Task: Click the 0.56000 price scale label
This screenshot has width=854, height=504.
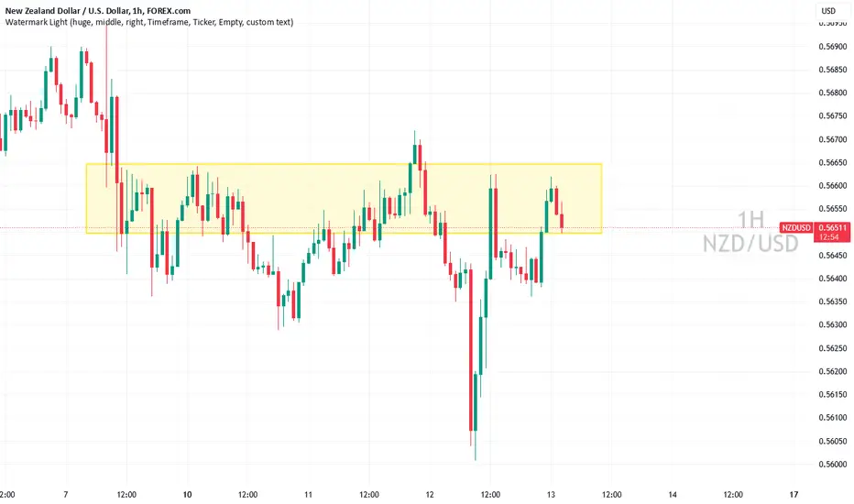Action: (x=833, y=465)
